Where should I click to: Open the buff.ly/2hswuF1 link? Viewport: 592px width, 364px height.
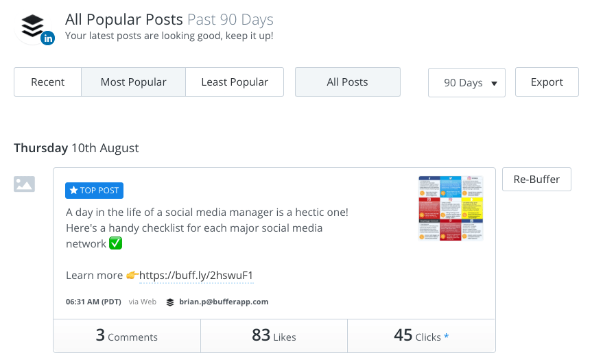196,276
